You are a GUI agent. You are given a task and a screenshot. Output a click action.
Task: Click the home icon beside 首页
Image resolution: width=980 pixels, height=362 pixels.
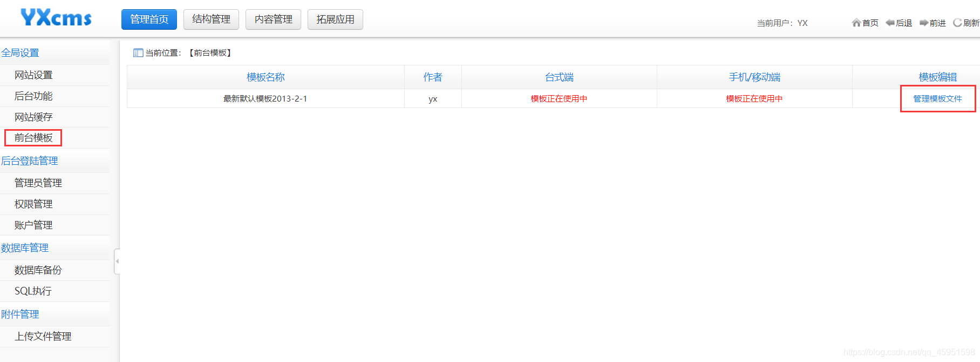pyautogui.click(x=856, y=23)
